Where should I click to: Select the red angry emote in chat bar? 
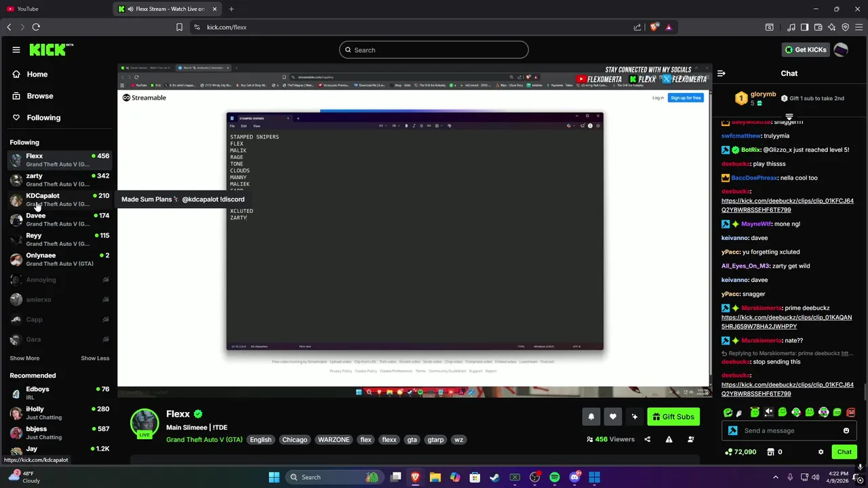(x=850, y=412)
